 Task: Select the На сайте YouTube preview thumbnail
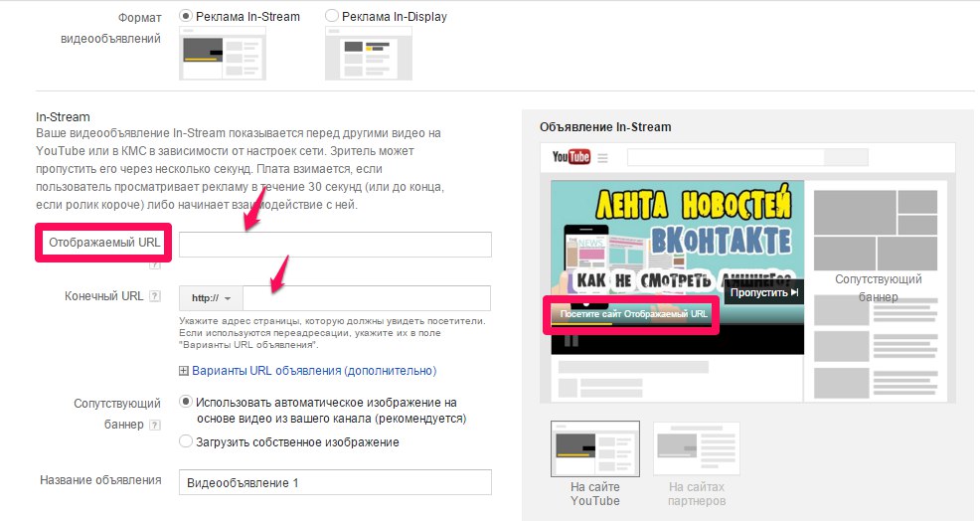[x=595, y=449]
